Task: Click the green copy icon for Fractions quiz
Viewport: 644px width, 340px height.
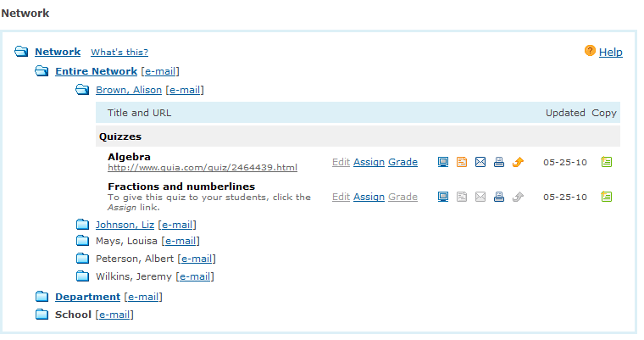Action: pos(606,197)
